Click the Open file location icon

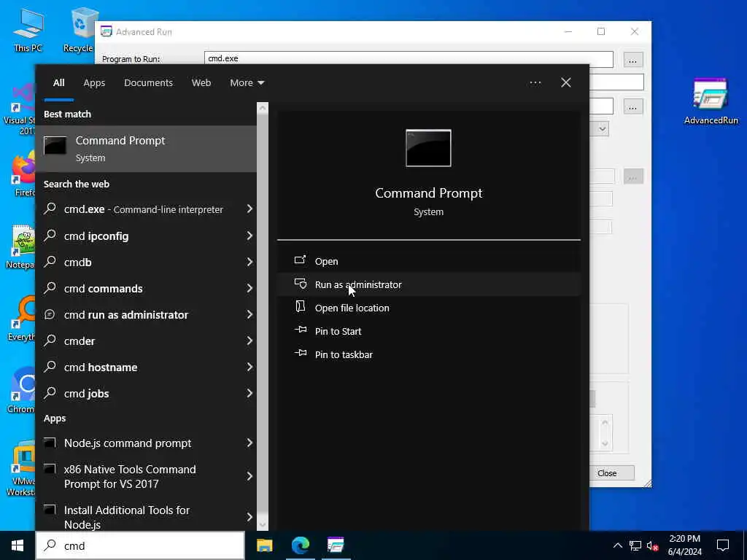pos(300,306)
